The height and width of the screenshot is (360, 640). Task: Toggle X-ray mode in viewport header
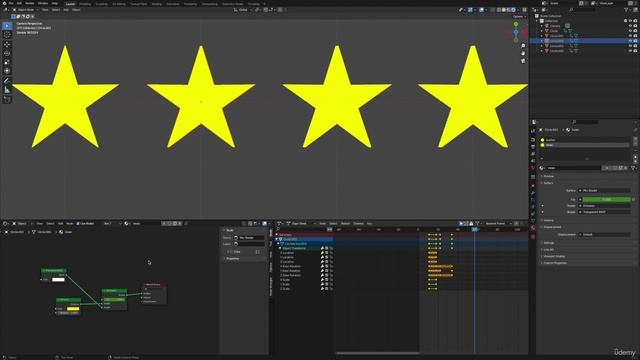click(x=493, y=10)
